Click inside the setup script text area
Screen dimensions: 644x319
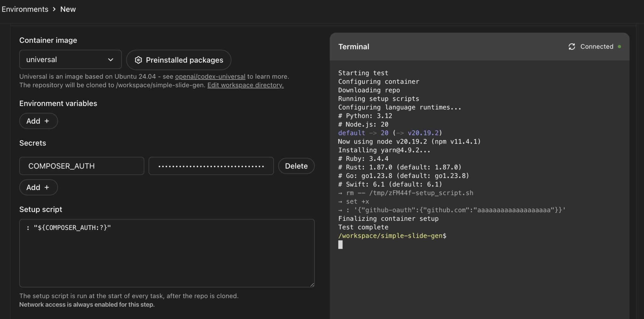click(x=167, y=252)
